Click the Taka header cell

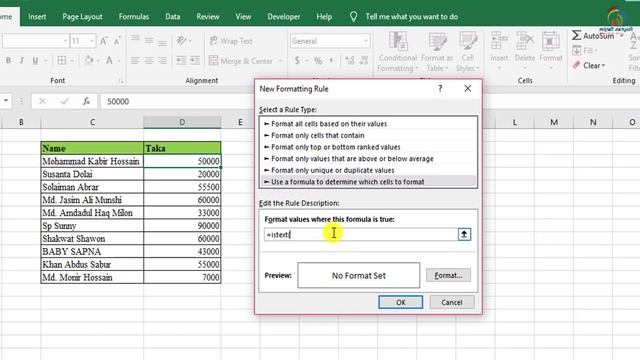[x=182, y=148]
